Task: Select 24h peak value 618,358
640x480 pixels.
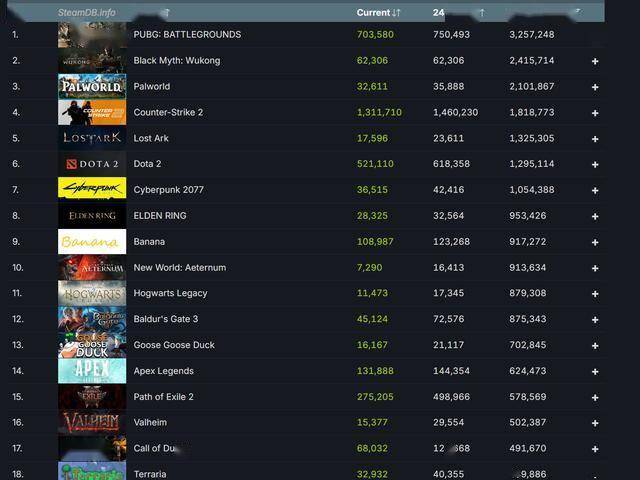Action: tap(451, 164)
